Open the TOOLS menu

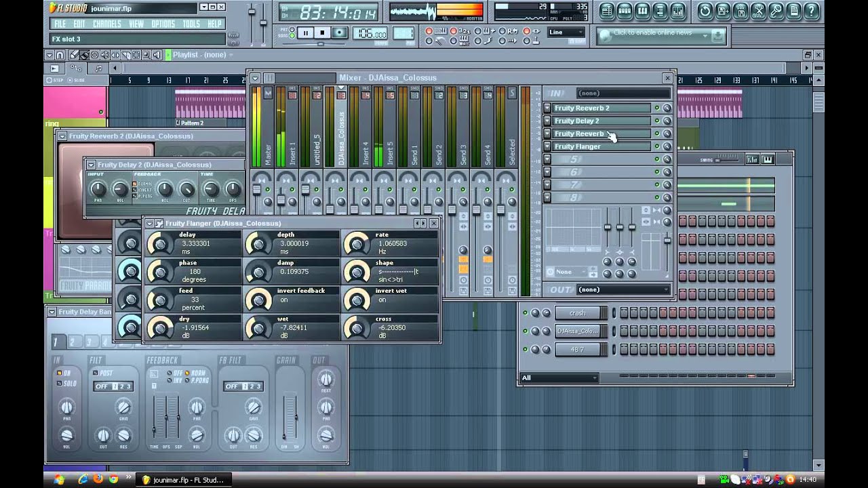point(191,24)
